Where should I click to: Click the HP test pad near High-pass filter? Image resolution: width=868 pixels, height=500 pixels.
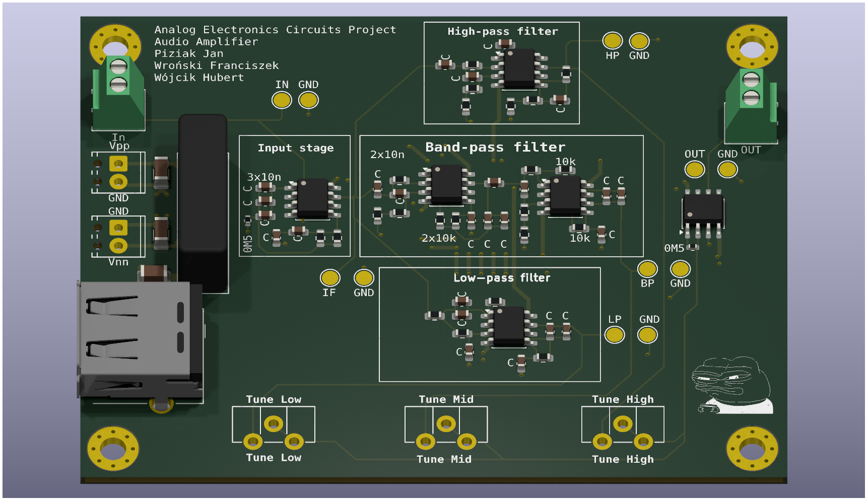tap(613, 41)
